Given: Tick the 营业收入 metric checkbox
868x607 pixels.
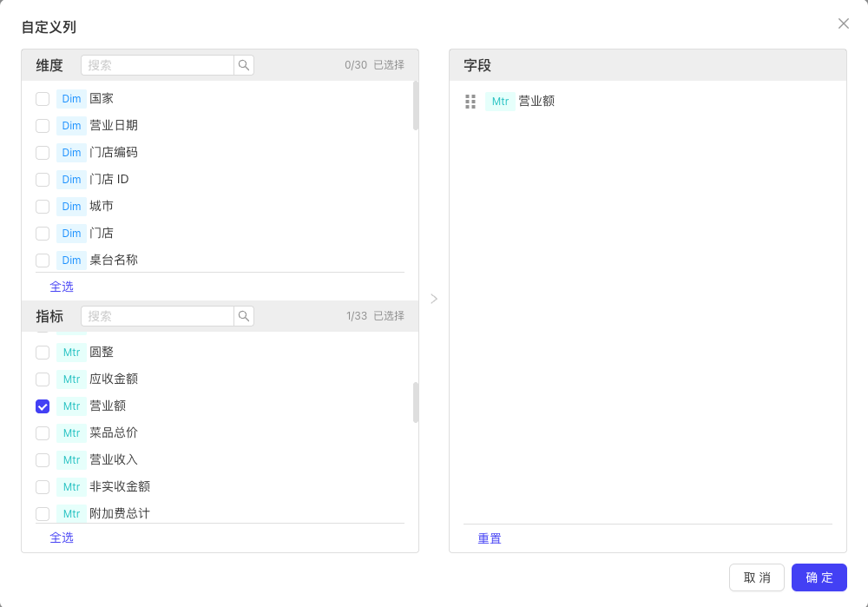Looking at the screenshot, I should coord(43,460).
